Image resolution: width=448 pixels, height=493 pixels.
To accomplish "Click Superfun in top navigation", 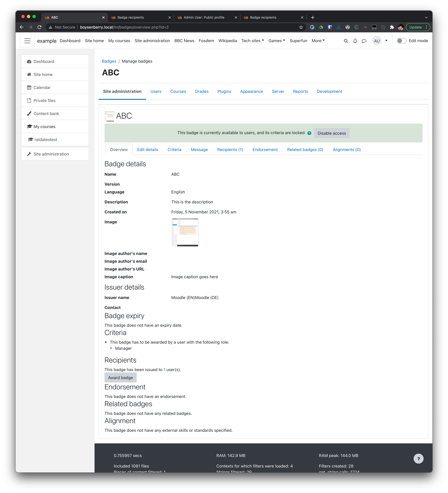I will tap(298, 41).
